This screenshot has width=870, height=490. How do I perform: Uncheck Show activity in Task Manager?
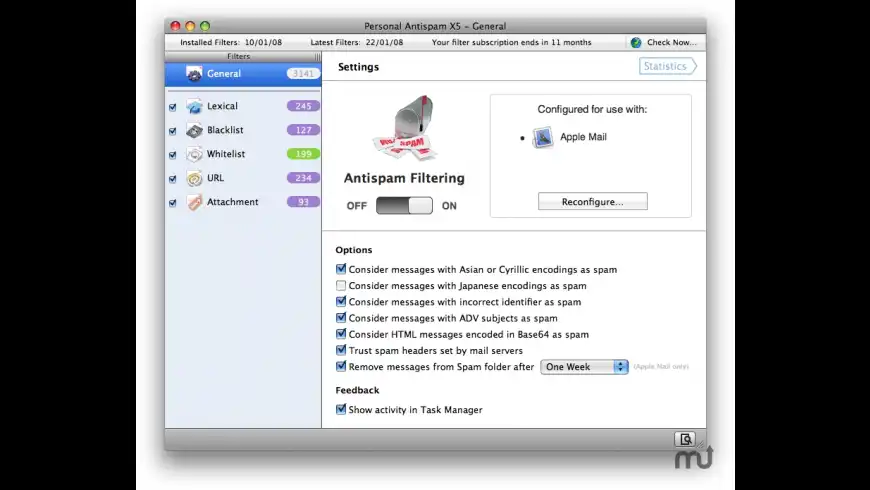click(341, 409)
